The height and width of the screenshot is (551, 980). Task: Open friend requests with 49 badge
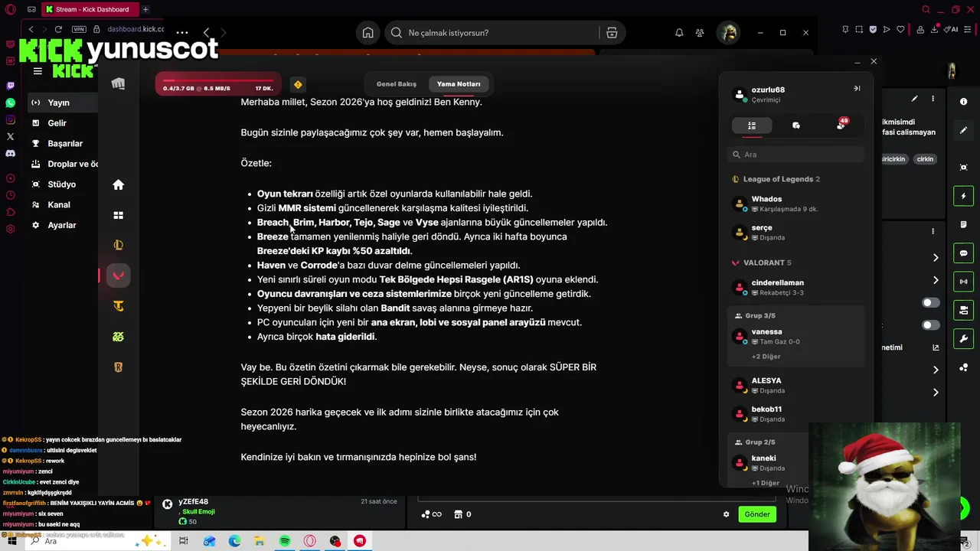[x=841, y=125]
